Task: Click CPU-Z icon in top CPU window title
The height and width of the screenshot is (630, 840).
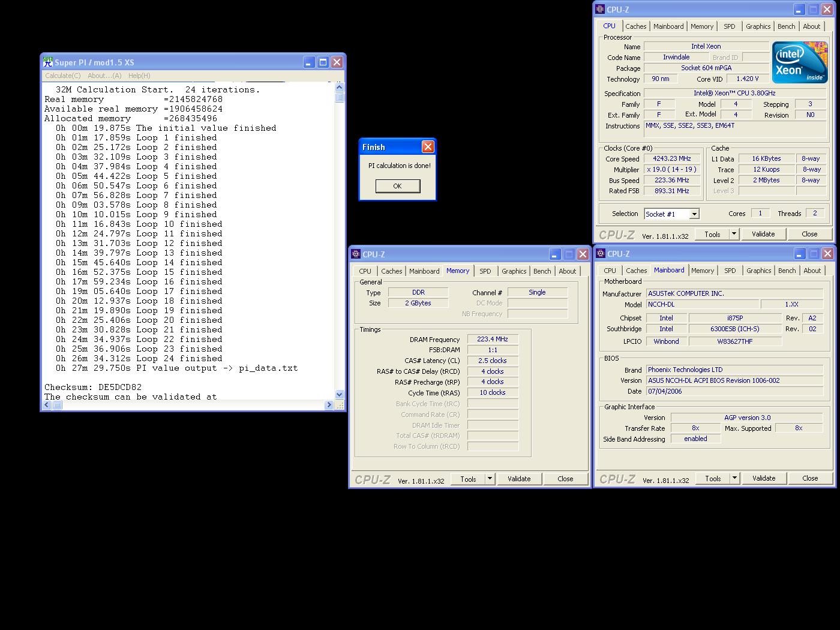Action: [x=600, y=9]
